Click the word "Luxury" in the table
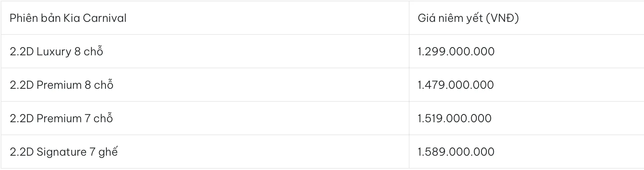This screenshot has width=644, height=170. pos(54,52)
